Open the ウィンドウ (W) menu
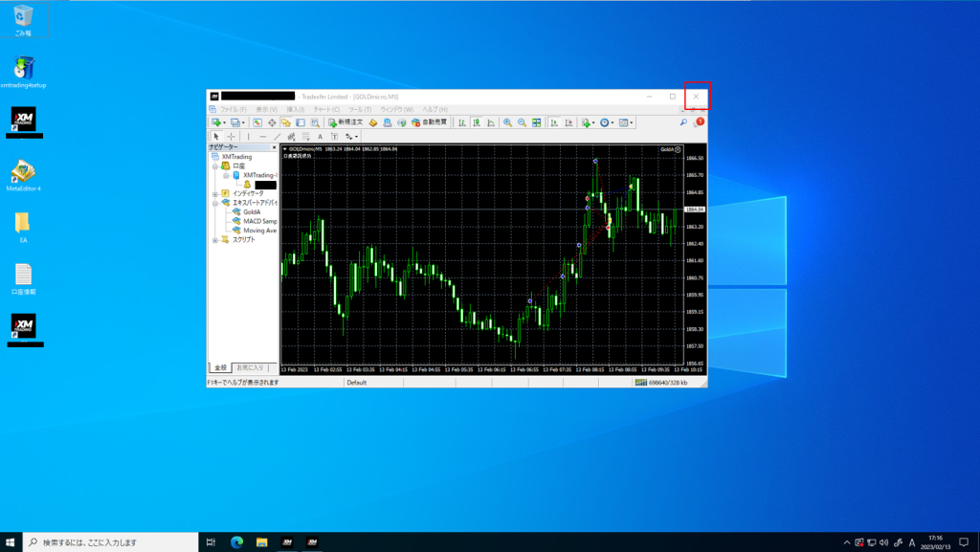This screenshot has width=980, height=552. pyautogui.click(x=397, y=110)
